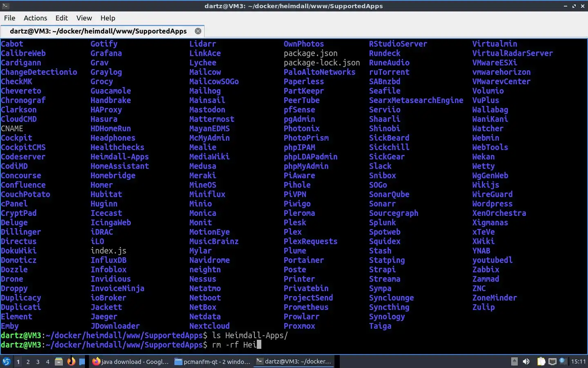
Task: Click the CNAME entry in listing
Action: 12,128
